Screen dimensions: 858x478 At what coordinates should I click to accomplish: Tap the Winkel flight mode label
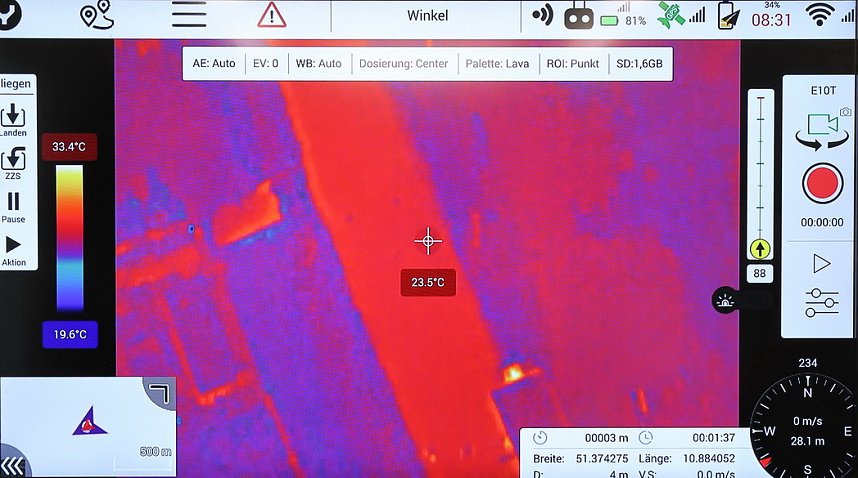[x=427, y=16]
